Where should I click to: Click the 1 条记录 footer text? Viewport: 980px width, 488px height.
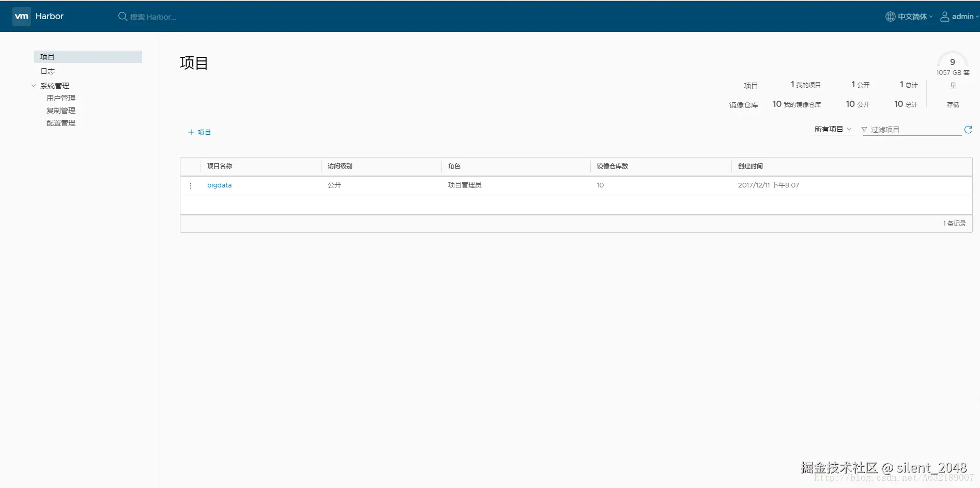click(x=954, y=224)
